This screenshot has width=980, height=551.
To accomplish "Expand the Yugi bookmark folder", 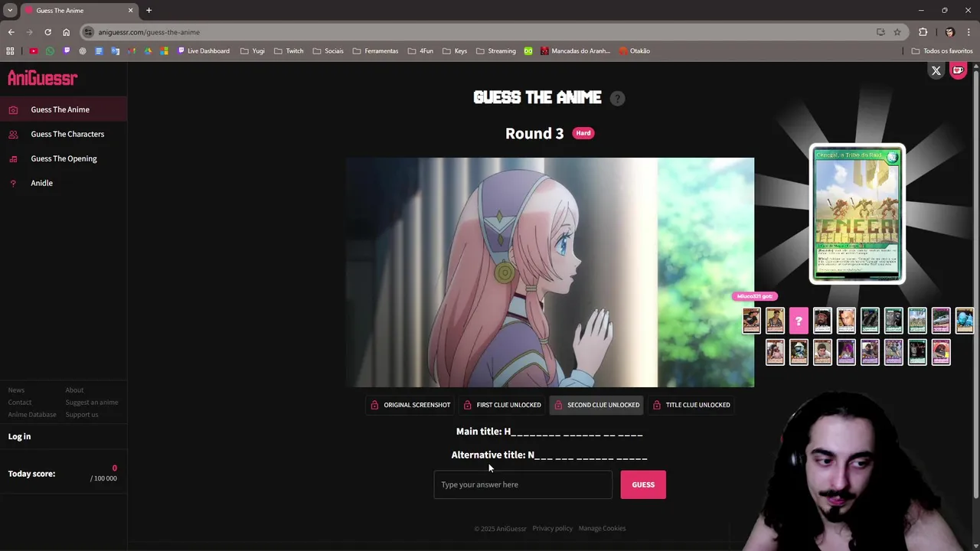I will tap(252, 51).
